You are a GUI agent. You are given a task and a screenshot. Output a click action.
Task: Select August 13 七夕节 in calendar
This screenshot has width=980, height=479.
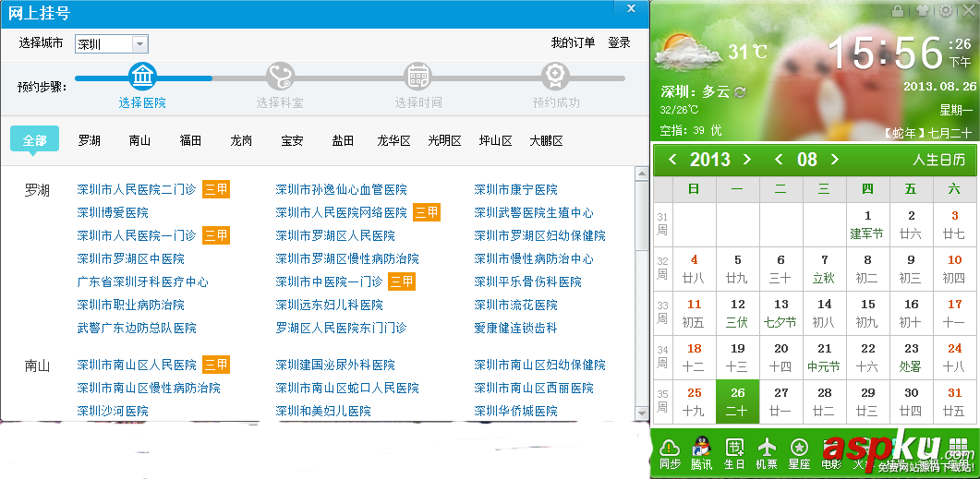tap(780, 313)
